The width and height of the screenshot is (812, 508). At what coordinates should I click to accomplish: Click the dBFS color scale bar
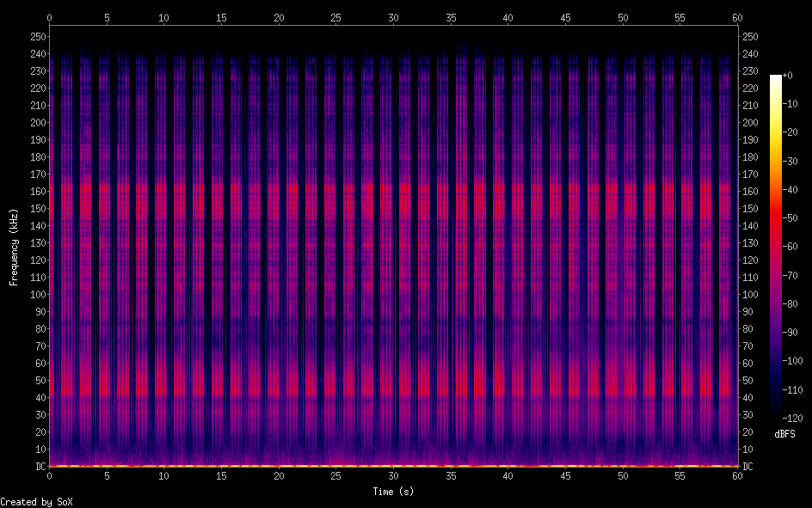[776, 245]
